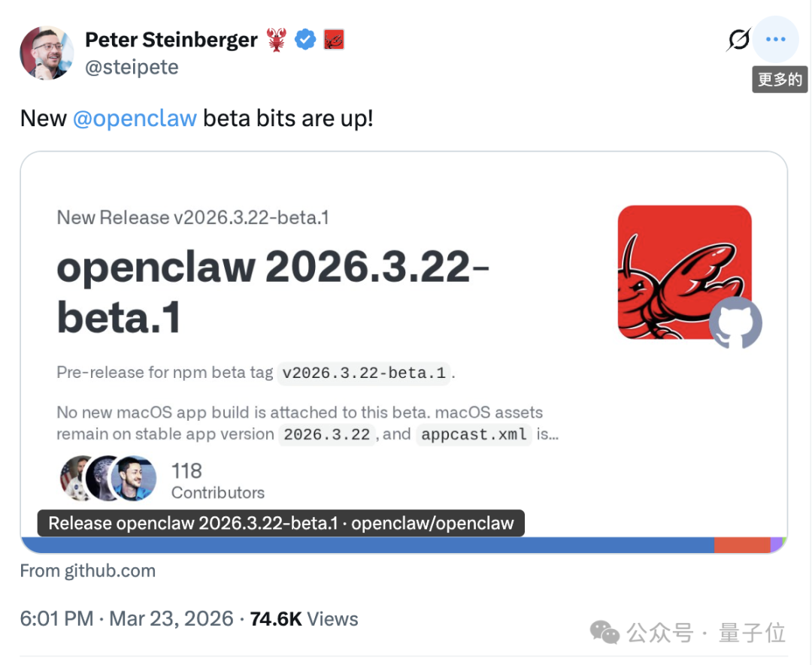The width and height of the screenshot is (812, 665).
Task: Select the Grok analysis icon
Action: 738,39
